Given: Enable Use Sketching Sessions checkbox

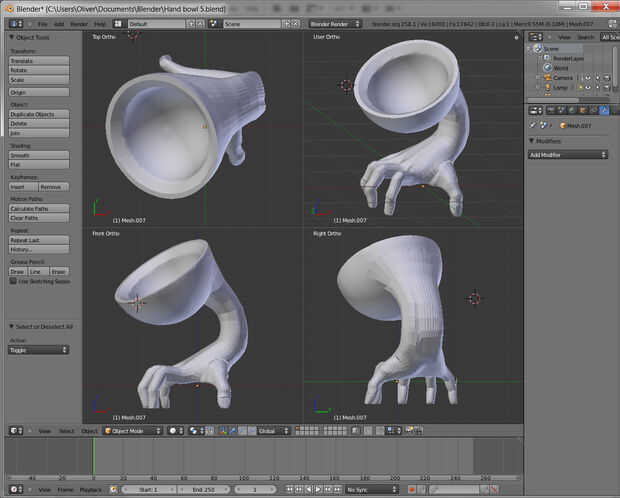Looking at the screenshot, I should [13, 281].
